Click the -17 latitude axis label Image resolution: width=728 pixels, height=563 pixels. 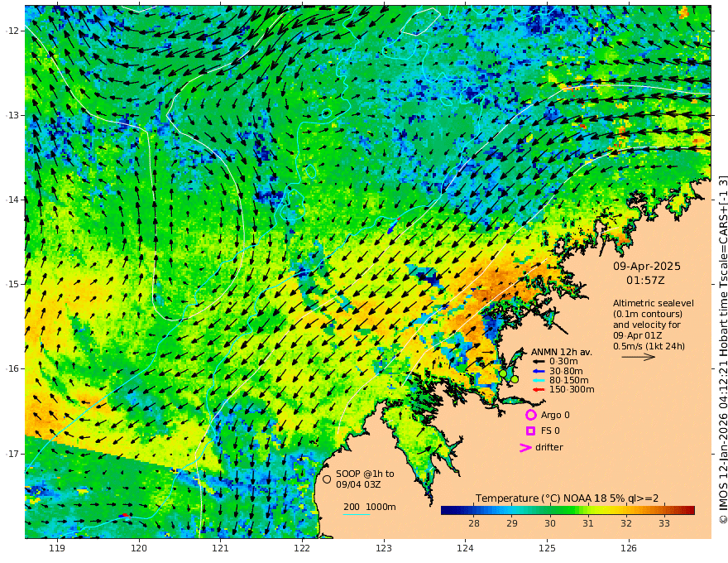13,454
